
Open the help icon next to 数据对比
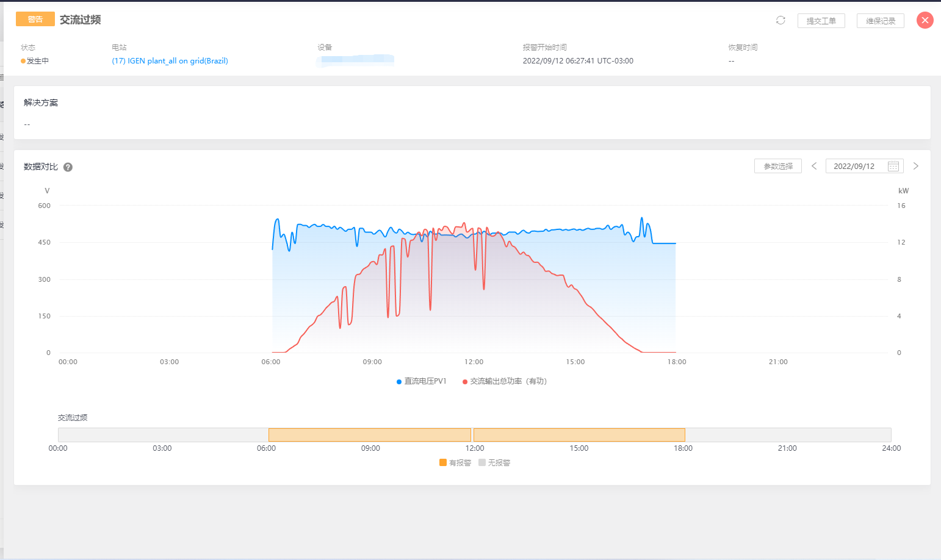point(68,167)
